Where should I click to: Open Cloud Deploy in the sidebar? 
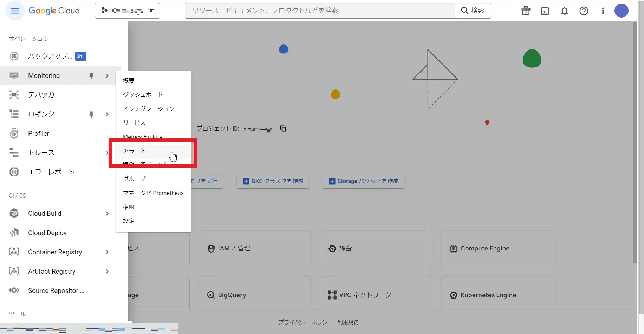[47, 233]
